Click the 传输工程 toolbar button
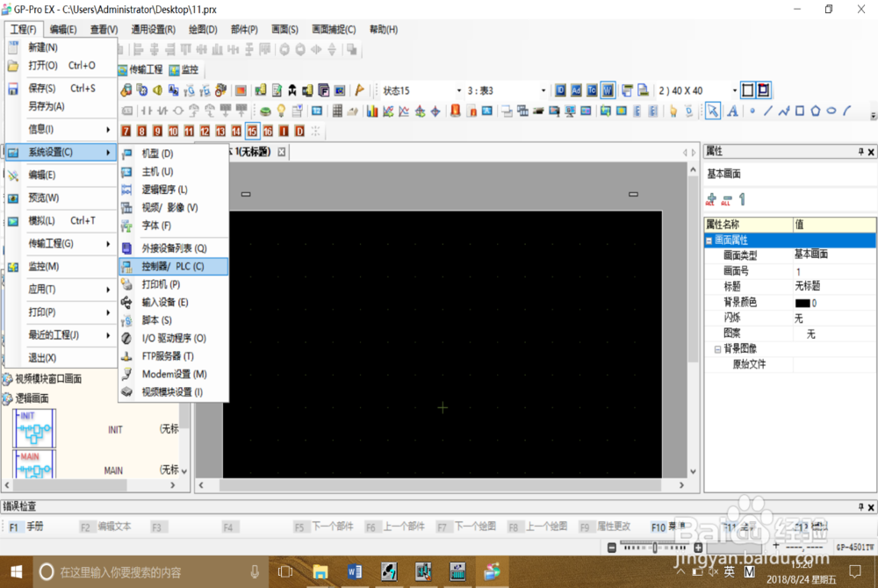Screen dimensions: 878x588 tap(140, 69)
